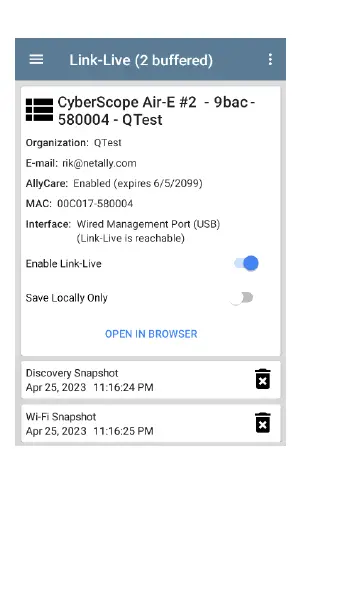Delete the Discovery Snapshot entry
360x612 pixels.
[x=263, y=379]
